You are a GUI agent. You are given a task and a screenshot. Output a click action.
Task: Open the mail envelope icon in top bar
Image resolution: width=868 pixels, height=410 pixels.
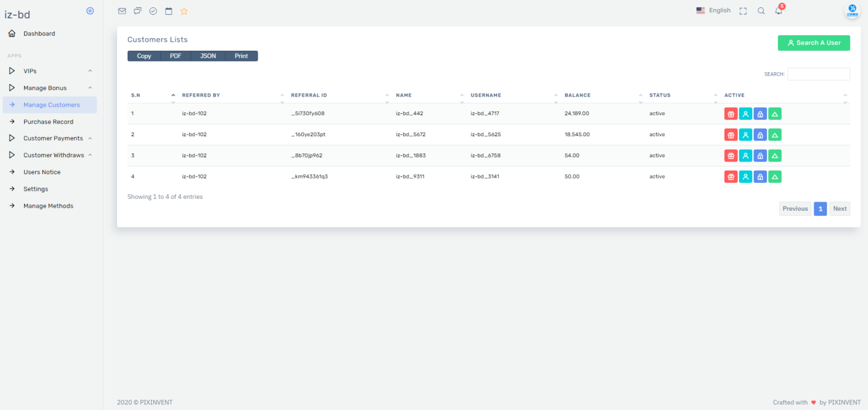tap(122, 11)
